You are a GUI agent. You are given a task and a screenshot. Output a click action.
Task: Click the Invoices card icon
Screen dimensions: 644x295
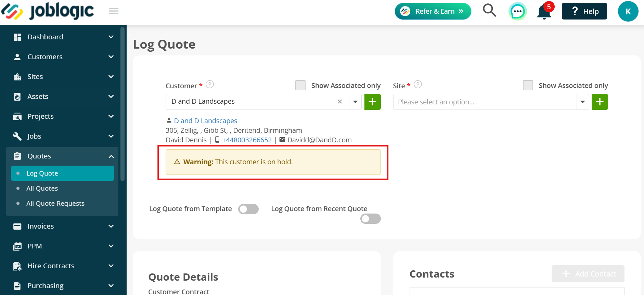17,226
